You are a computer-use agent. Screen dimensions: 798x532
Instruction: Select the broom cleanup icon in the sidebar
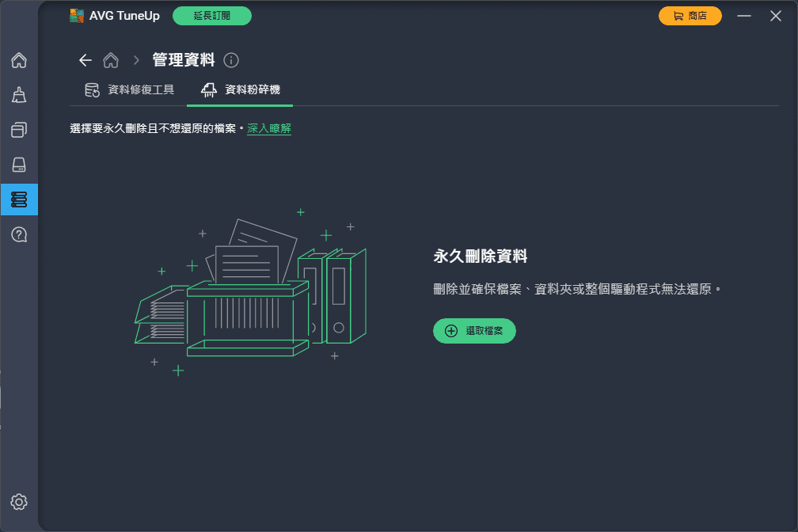[x=19, y=95]
